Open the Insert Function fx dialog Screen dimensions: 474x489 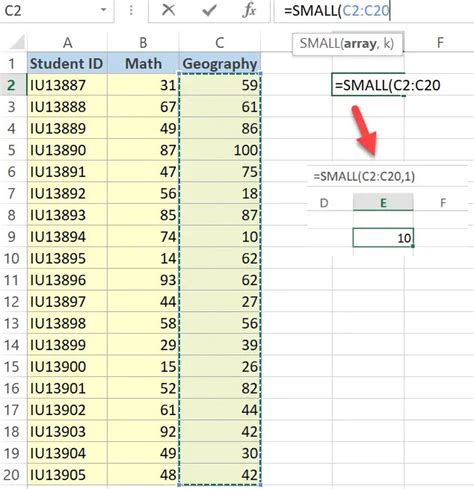(x=249, y=10)
